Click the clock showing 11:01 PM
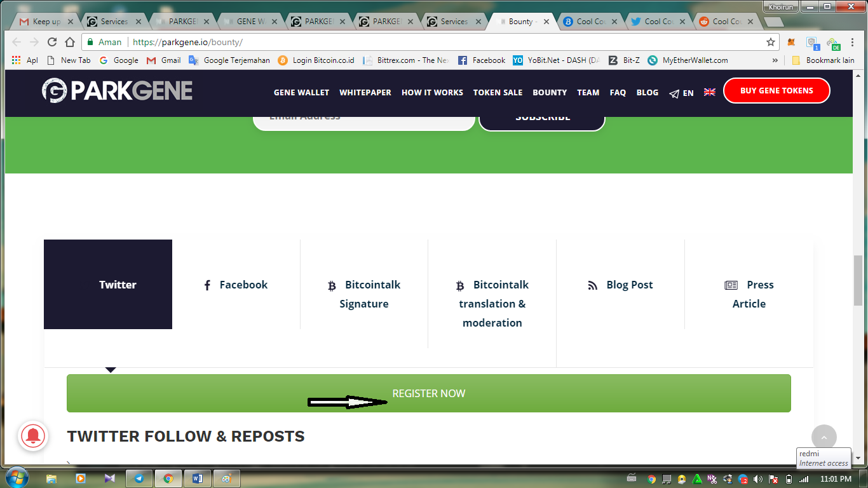 836,479
